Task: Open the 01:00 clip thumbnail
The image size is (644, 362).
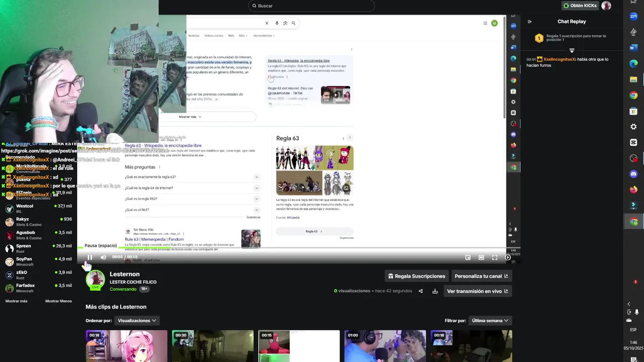Action: coord(385,346)
